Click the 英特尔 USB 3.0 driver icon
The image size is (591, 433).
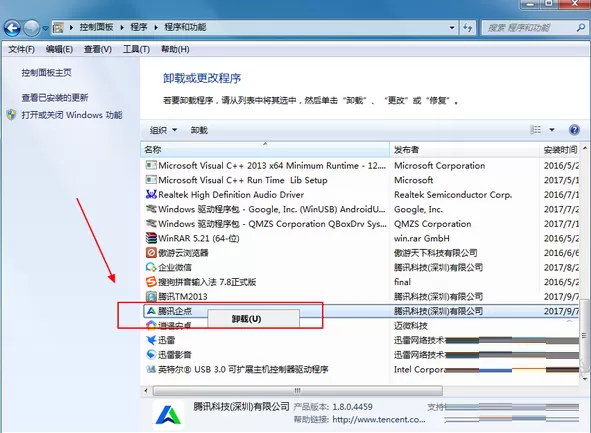tap(151, 369)
